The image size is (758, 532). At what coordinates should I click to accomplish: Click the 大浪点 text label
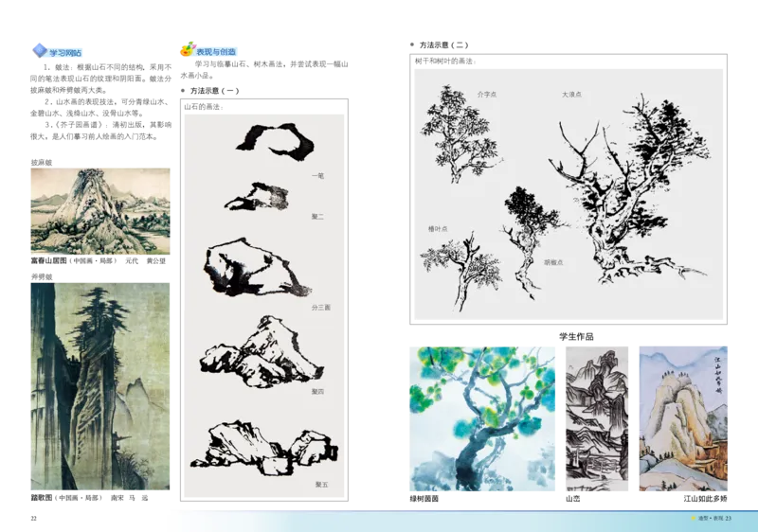coord(570,95)
